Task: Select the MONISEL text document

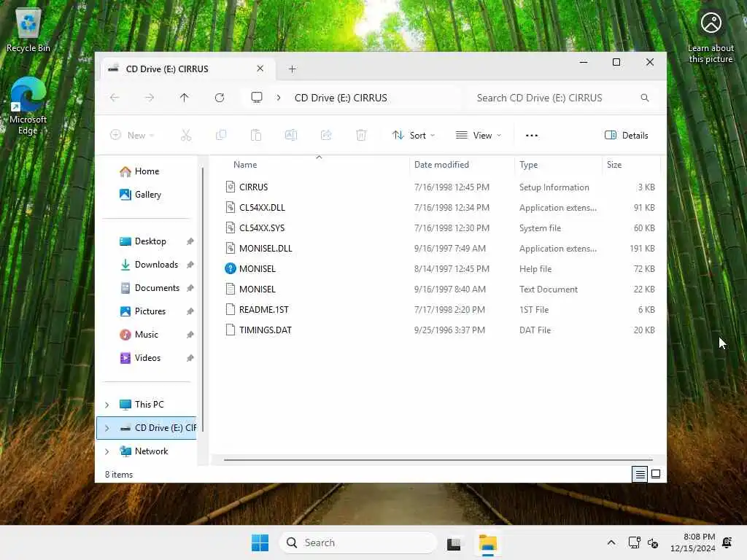Action: (438, 289)
